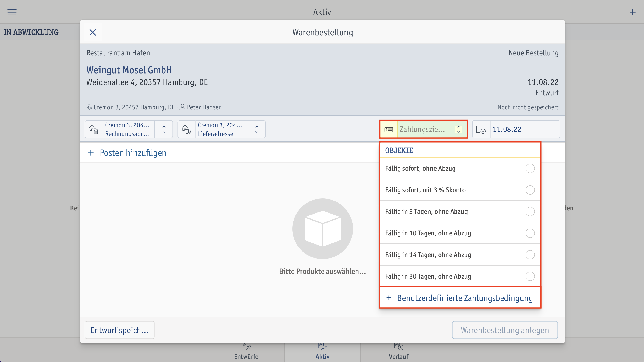
Task: Click the Verlauf tab icon
Action: click(398, 346)
